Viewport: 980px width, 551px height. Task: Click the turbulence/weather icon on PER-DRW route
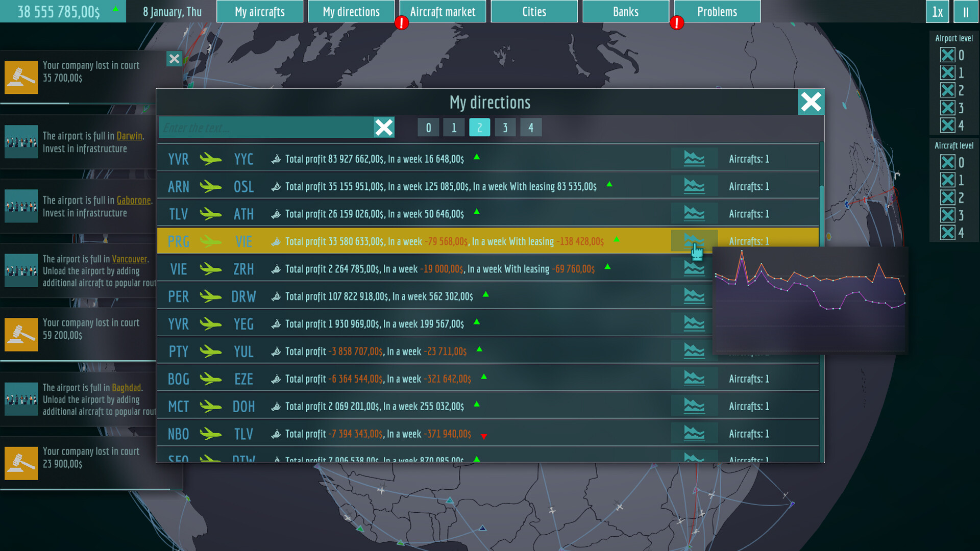pos(694,296)
